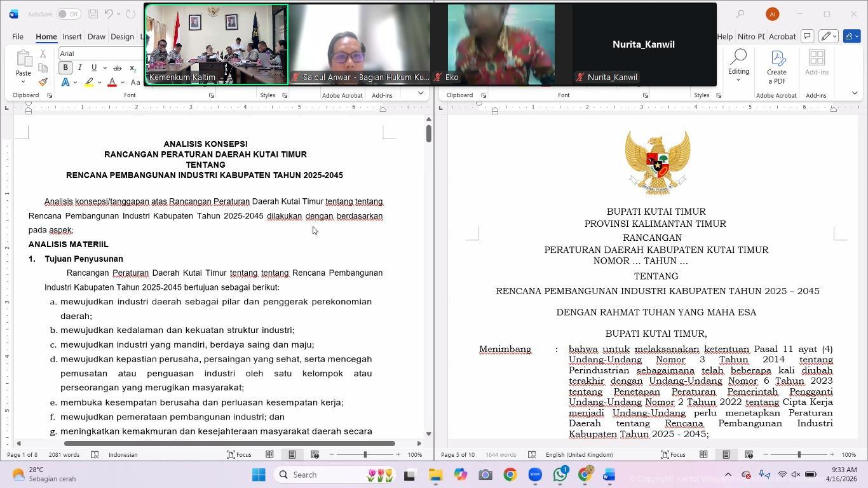Toggle the AutoSave switch

pyautogui.click(x=68, y=14)
